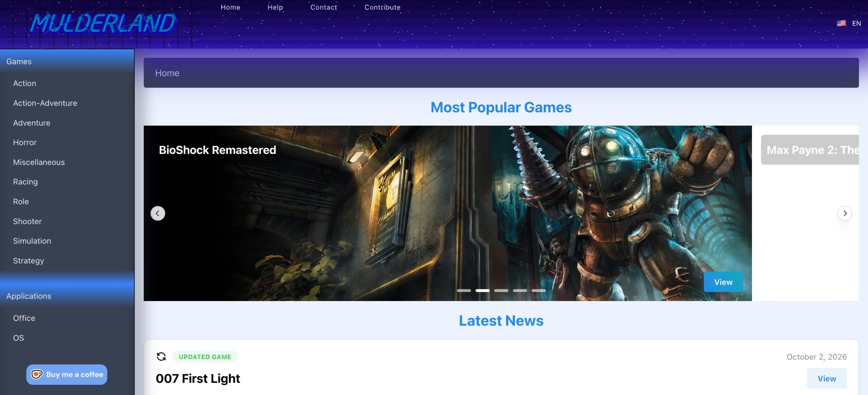Viewport: 868px width, 395px height.
Task: Click the Latest News heading
Action: (501, 321)
